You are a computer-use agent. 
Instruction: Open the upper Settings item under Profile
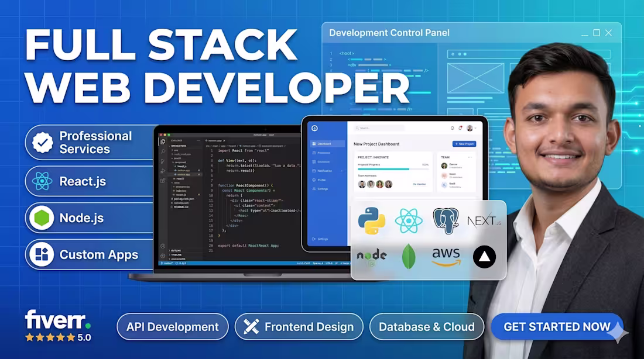[320, 189]
